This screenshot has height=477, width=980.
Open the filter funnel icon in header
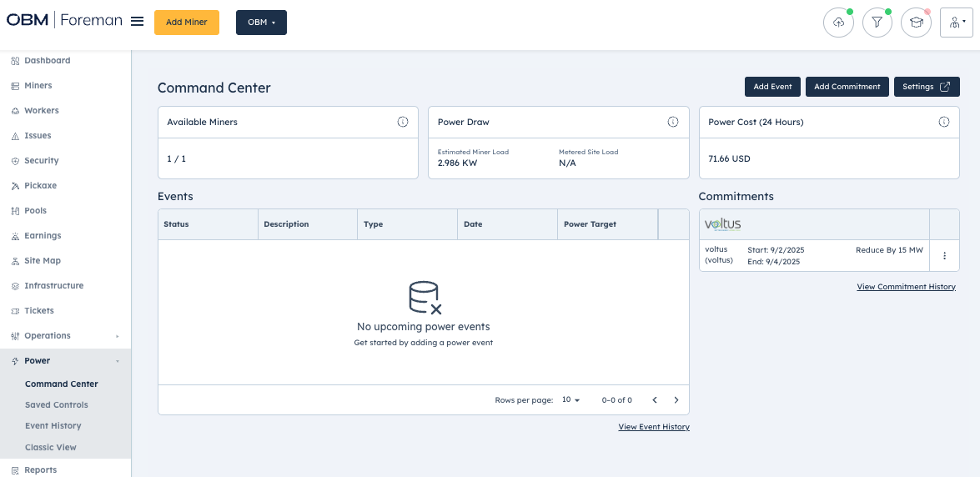point(877,23)
